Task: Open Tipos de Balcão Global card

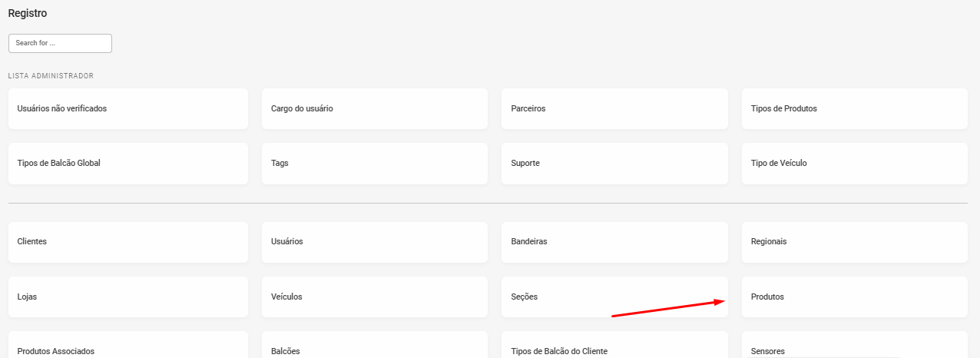Action: click(x=127, y=163)
